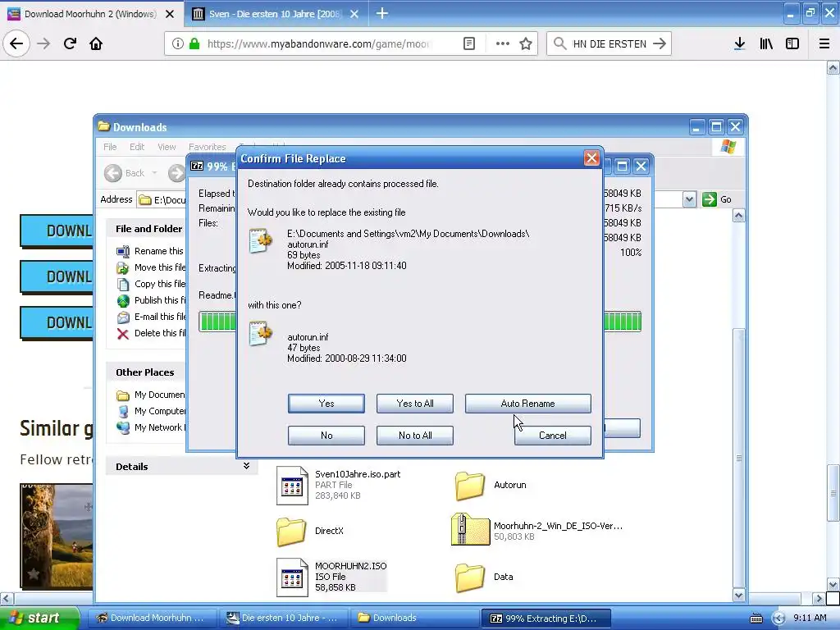This screenshot has width=840, height=630.
Task: Toggle reader view icon in address bar
Action: pos(468,43)
